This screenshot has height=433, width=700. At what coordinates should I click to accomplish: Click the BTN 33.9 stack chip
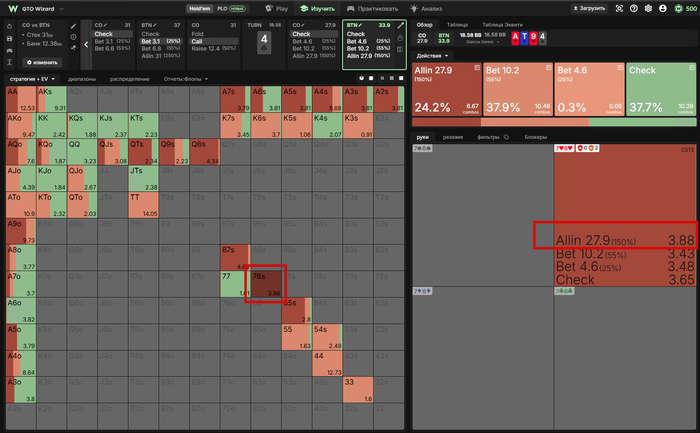pos(443,38)
